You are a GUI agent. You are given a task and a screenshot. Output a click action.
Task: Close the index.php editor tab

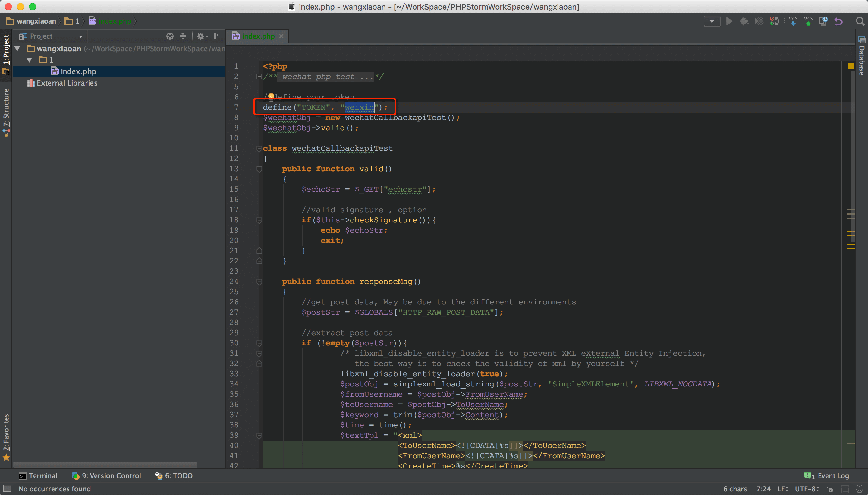pos(281,36)
